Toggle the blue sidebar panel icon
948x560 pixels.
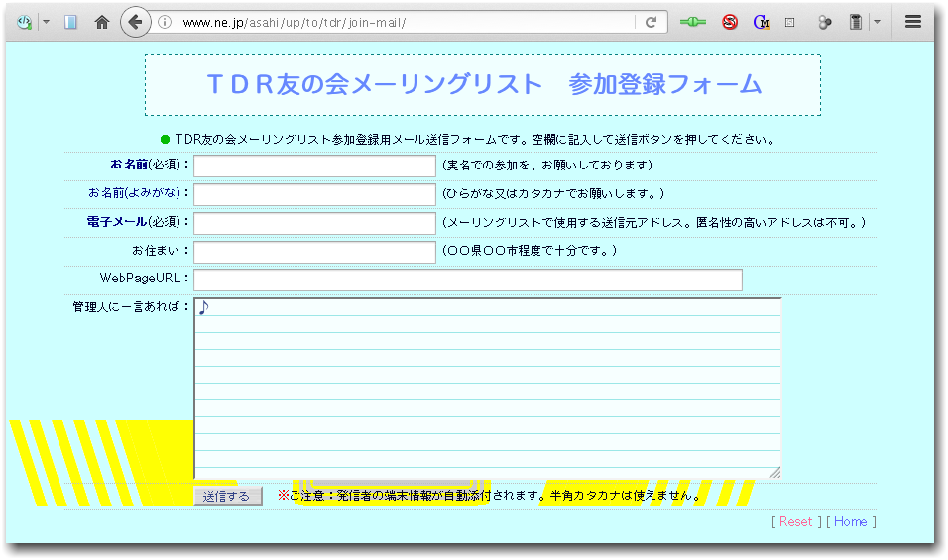click(70, 22)
